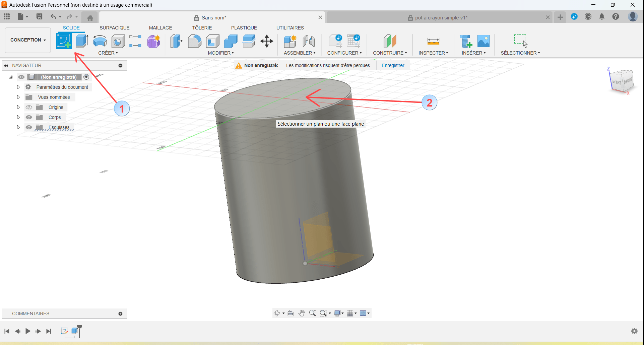The image size is (644, 345).
Task: Jump to timeline start
Action: point(7,331)
